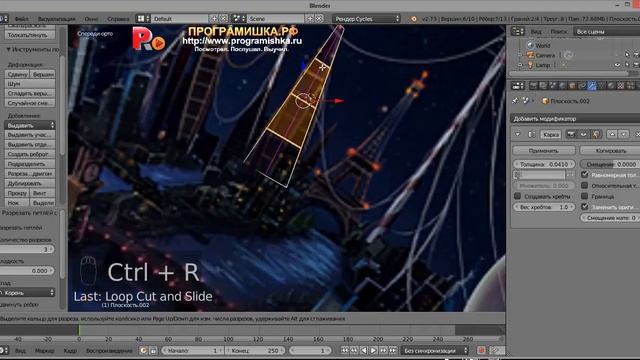The height and width of the screenshot is (360, 640).
Task: Play the animation forward
Action: click(x=373, y=350)
